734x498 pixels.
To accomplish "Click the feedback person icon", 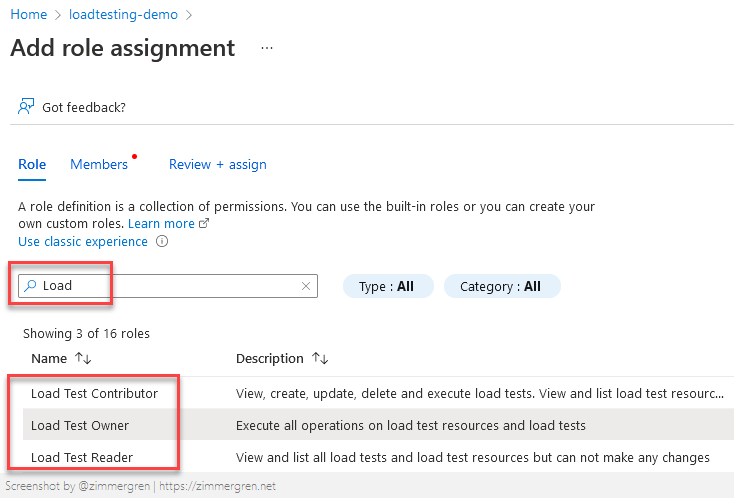I will click(27, 107).
